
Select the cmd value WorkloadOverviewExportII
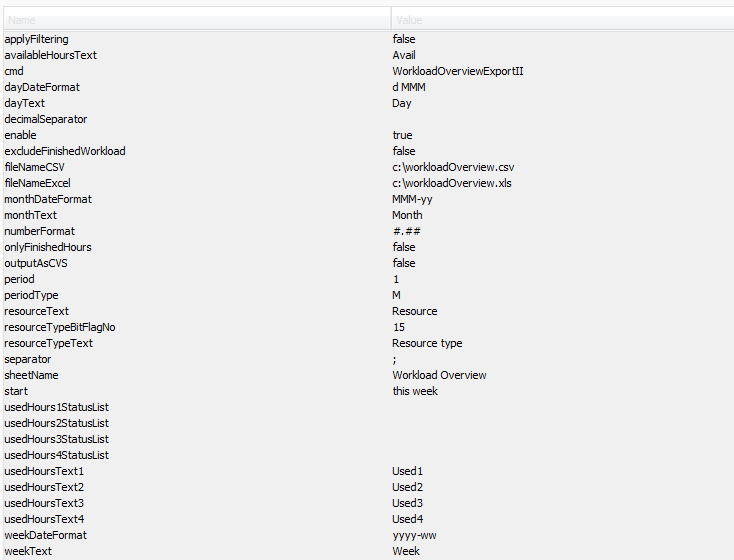[x=457, y=71]
